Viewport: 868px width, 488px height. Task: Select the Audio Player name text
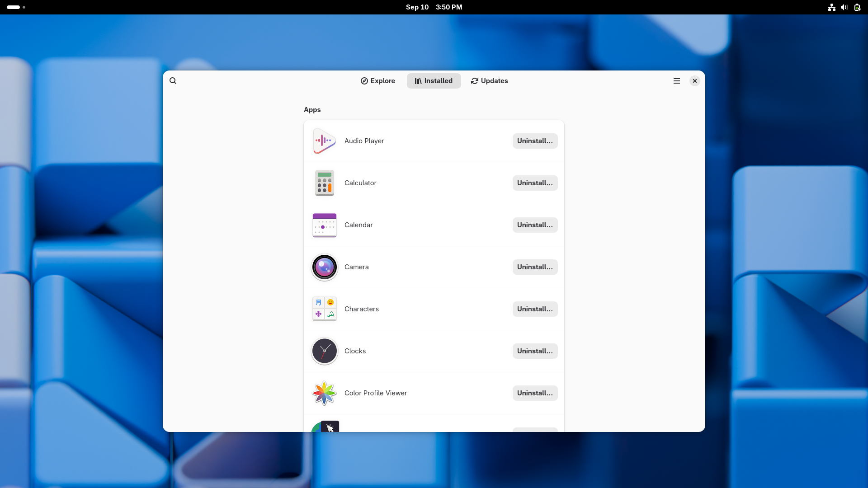point(364,141)
